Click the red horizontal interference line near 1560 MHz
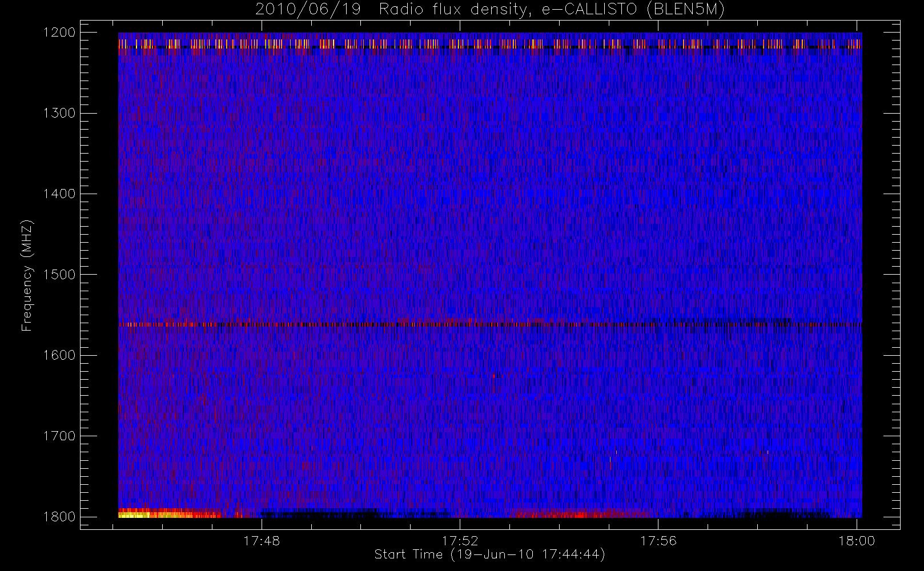The width and height of the screenshot is (924, 571). [490, 324]
